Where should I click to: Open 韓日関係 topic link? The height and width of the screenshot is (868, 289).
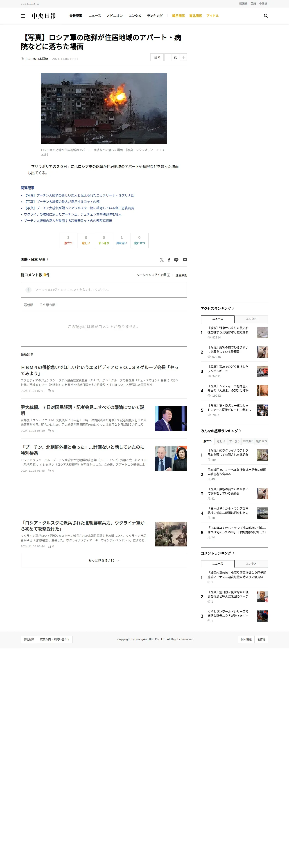178,16
